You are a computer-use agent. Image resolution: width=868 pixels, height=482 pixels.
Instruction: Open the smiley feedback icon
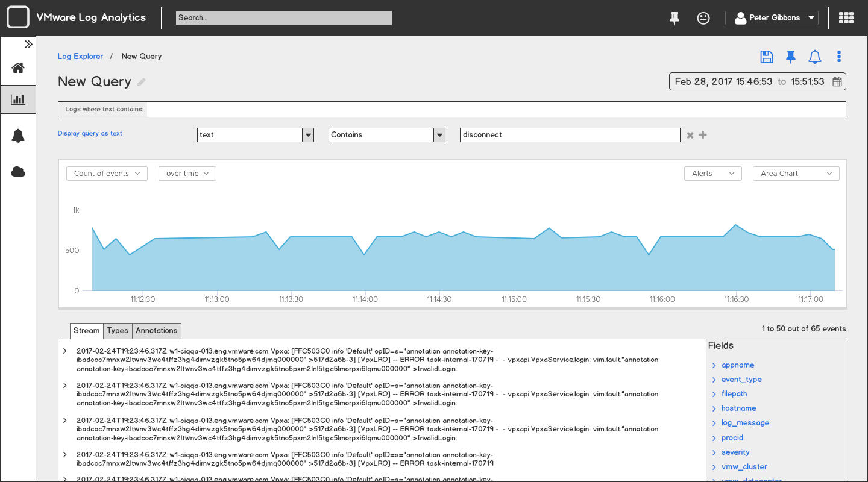[x=703, y=18]
